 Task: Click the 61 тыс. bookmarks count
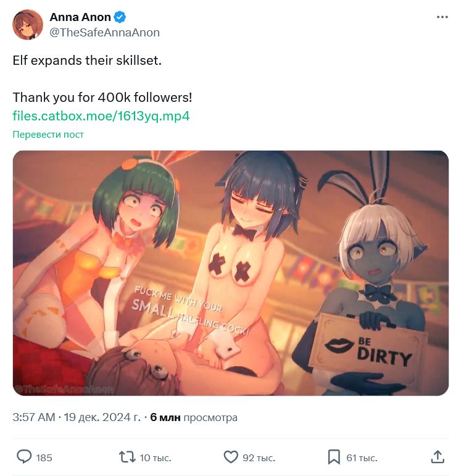(362, 457)
